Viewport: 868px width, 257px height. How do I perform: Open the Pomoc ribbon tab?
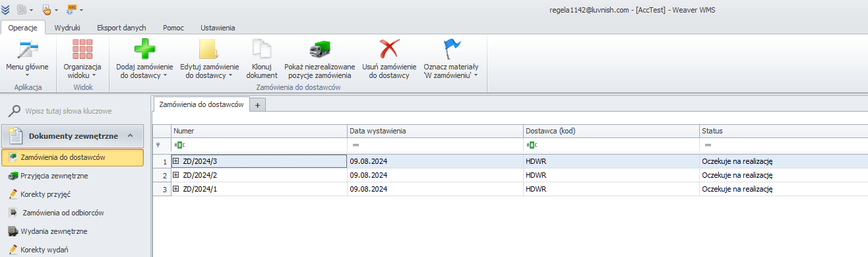tap(173, 28)
